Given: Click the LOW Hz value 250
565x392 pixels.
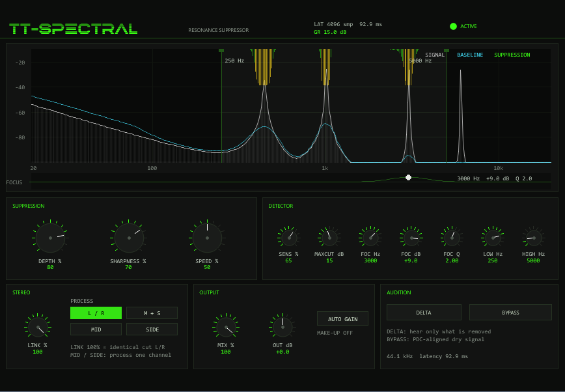Looking at the screenshot, I should 493,260.
